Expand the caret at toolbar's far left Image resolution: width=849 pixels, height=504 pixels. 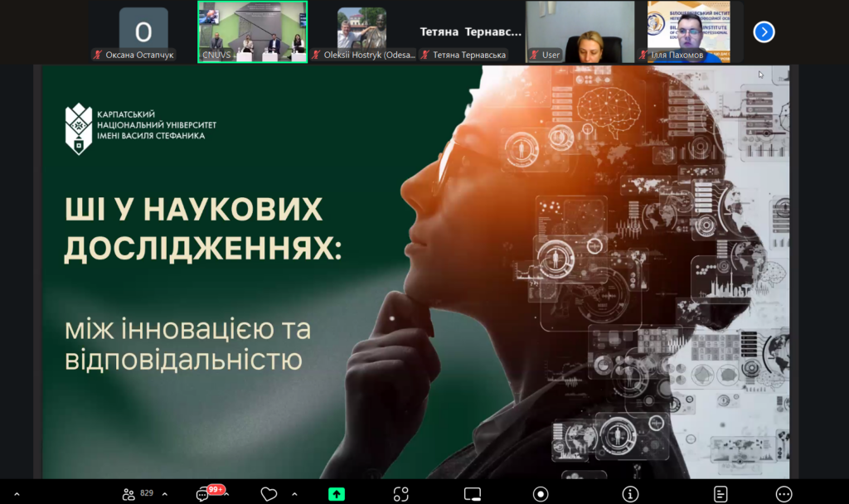click(17, 494)
